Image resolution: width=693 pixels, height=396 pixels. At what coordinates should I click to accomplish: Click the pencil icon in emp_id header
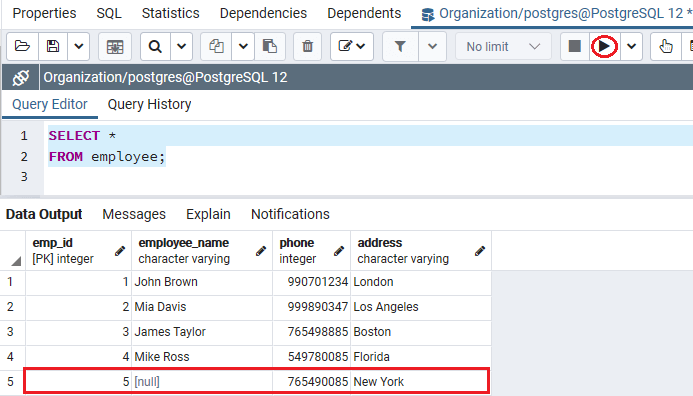click(120, 251)
